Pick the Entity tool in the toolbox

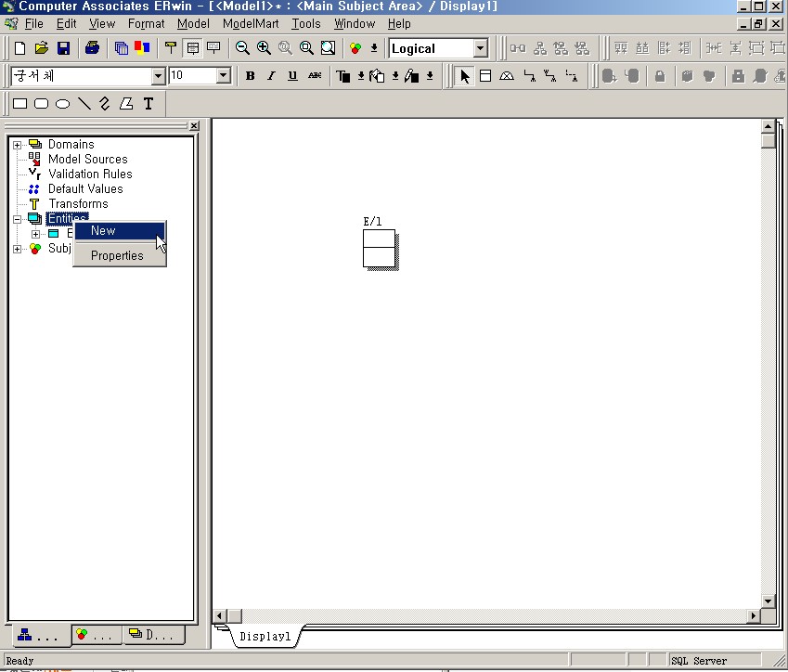[485, 76]
